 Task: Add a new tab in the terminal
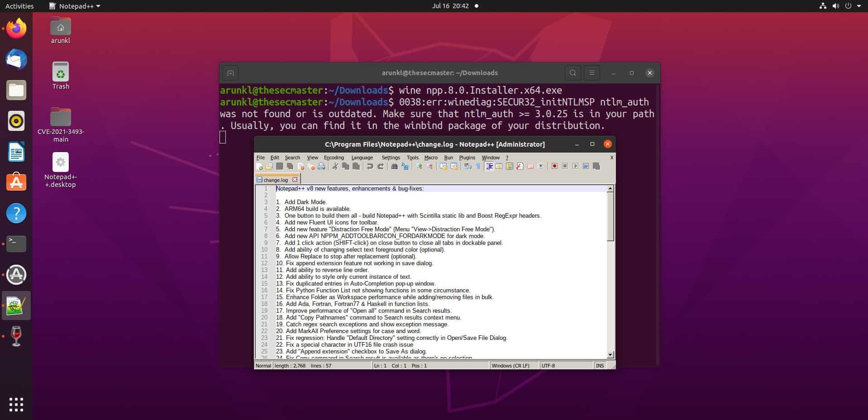(x=230, y=73)
